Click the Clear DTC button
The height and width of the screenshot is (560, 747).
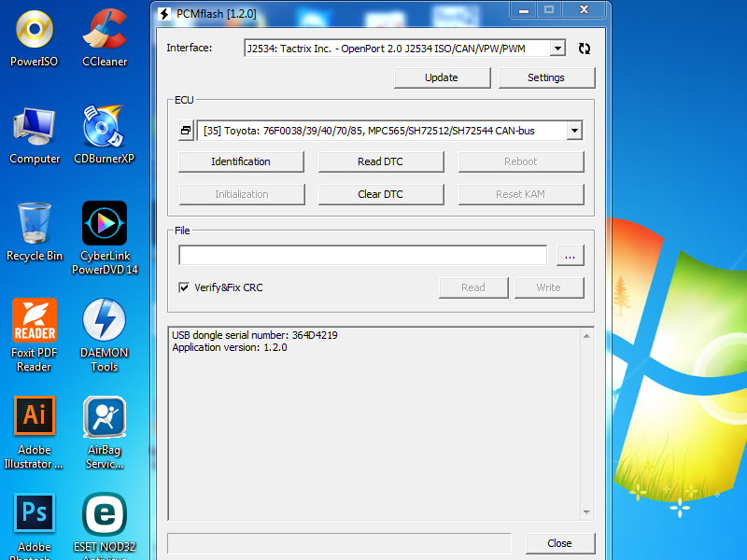click(x=381, y=194)
